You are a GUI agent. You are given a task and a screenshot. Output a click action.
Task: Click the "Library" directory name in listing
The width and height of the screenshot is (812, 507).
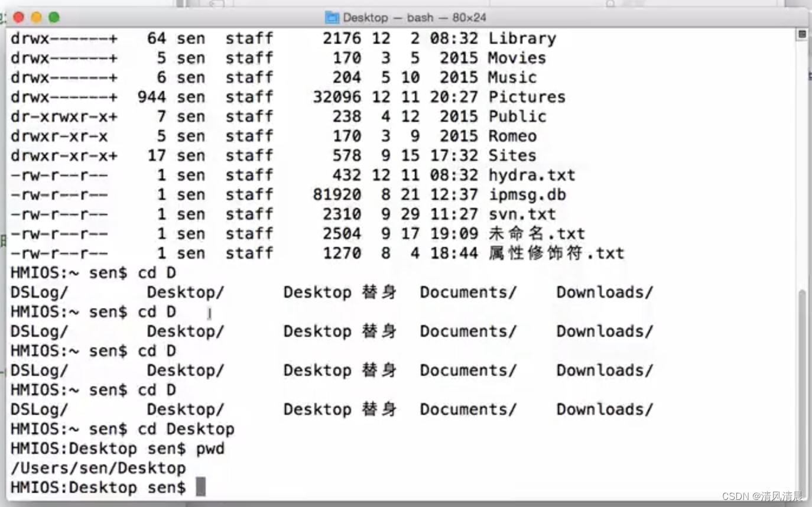[522, 39]
